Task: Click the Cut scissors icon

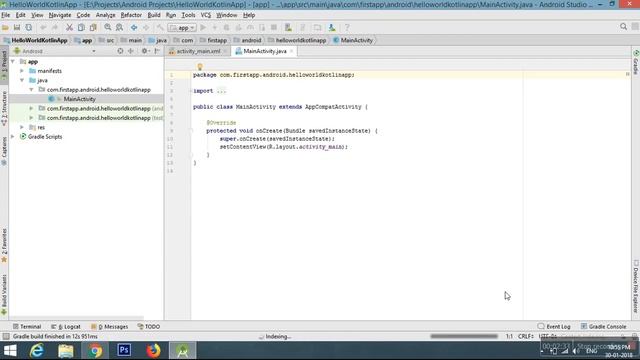Action: 69,27
